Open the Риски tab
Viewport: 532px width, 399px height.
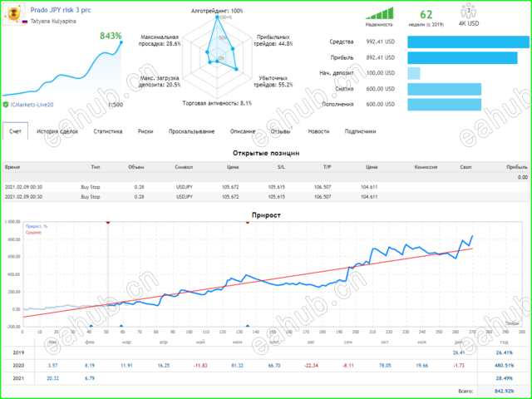pos(145,131)
